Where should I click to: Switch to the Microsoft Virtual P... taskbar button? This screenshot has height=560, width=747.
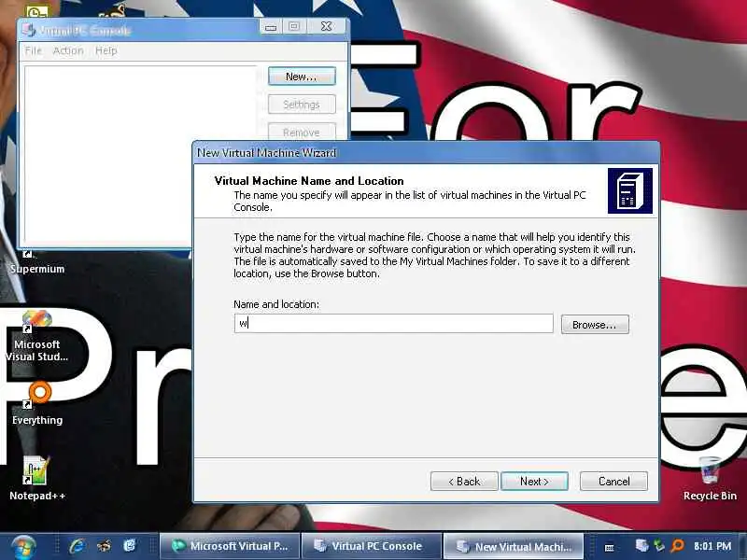tap(230, 546)
